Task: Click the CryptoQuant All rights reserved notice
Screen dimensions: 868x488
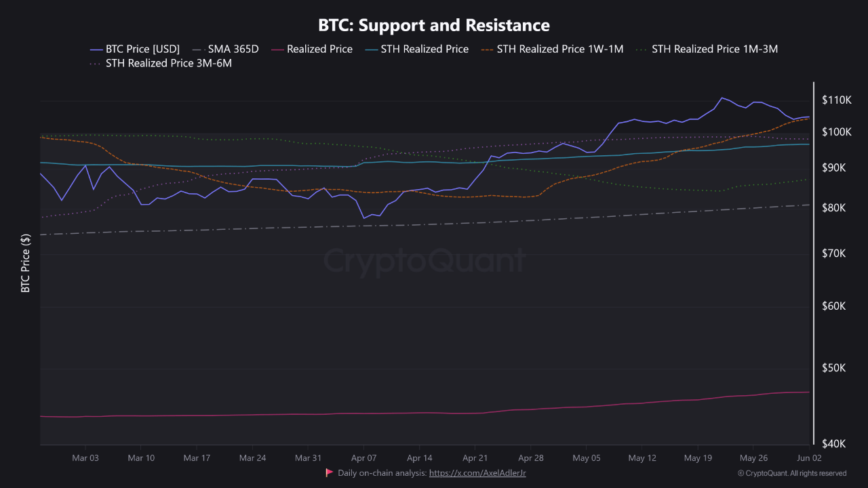Action: coord(791,473)
